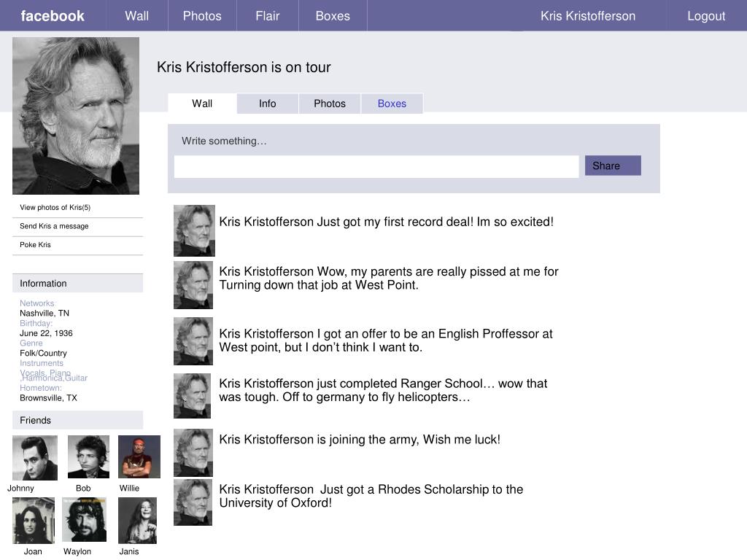
Task: Click Johnny's friend photo
Action: click(35, 458)
